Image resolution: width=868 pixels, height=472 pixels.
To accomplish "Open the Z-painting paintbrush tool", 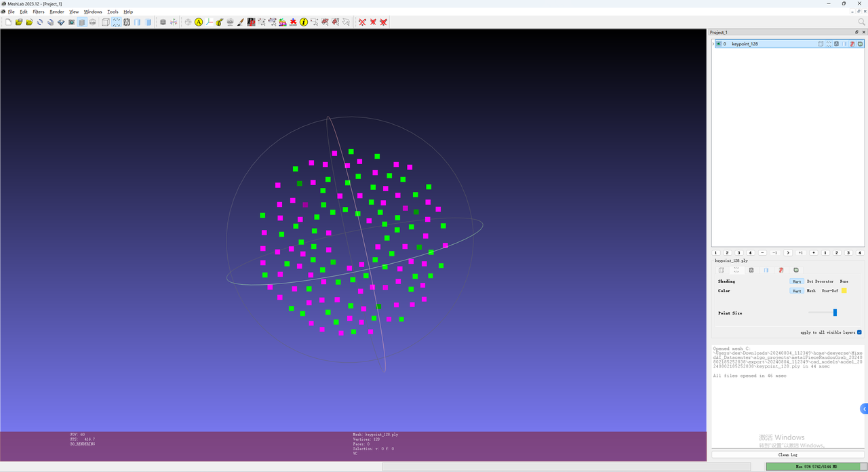I will (x=241, y=22).
